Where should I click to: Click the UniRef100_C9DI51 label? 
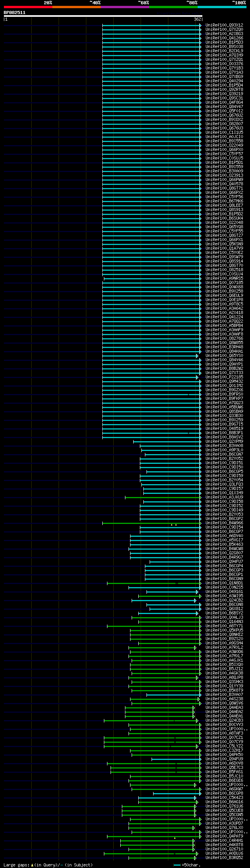click(224, 463)
